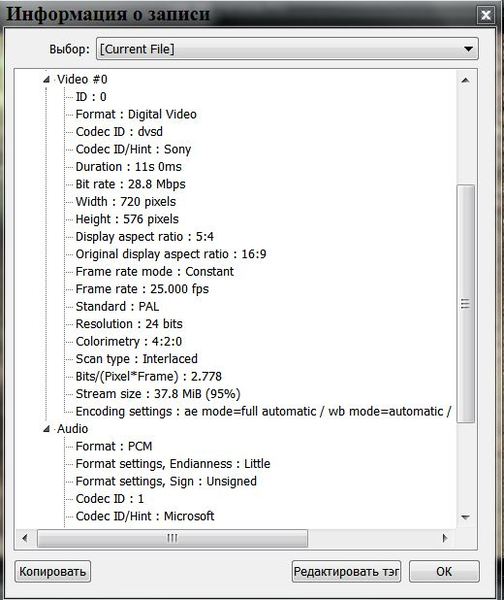Collapse the Video #0 tree node
The width and height of the screenshot is (504, 600).
(x=47, y=79)
